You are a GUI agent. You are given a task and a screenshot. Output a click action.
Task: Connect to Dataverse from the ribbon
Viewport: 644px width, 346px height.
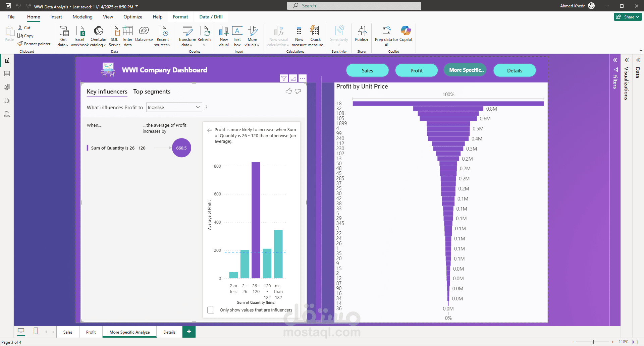144,34
